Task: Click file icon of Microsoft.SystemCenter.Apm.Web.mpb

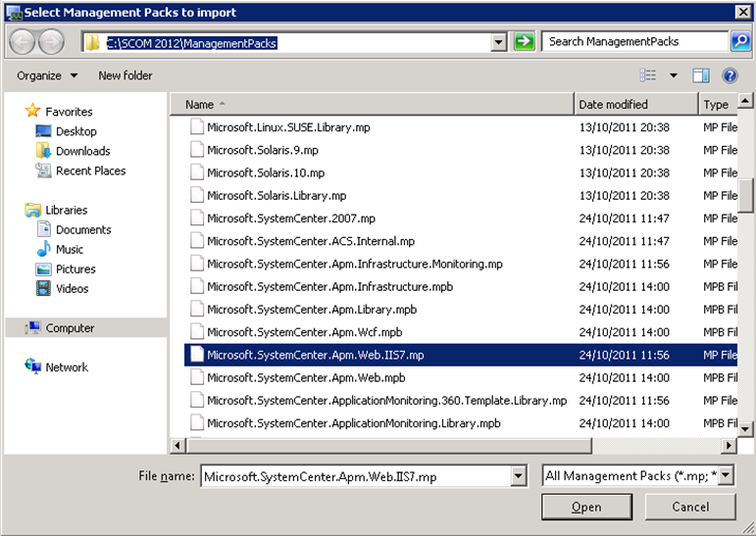Action: pyautogui.click(x=197, y=377)
